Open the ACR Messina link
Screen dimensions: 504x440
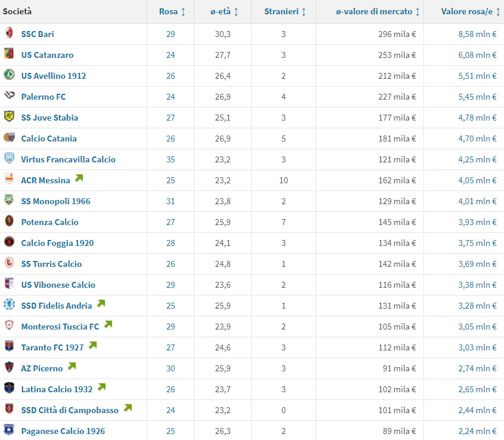point(46,180)
